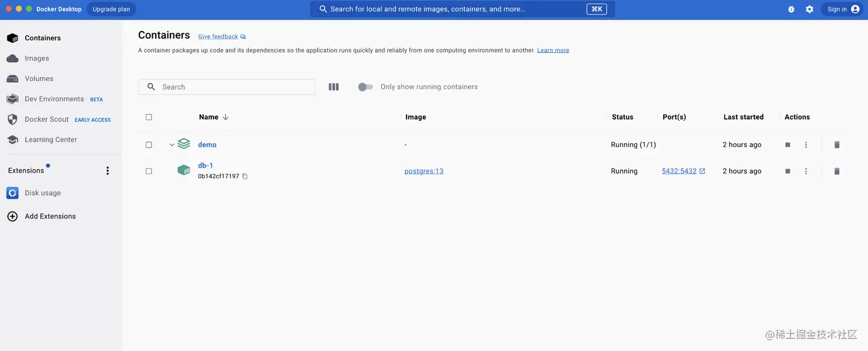Image resolution: width=868 pixels, height=351 pixels.
Task: Click the global search bar
Action: pos(462,9)
